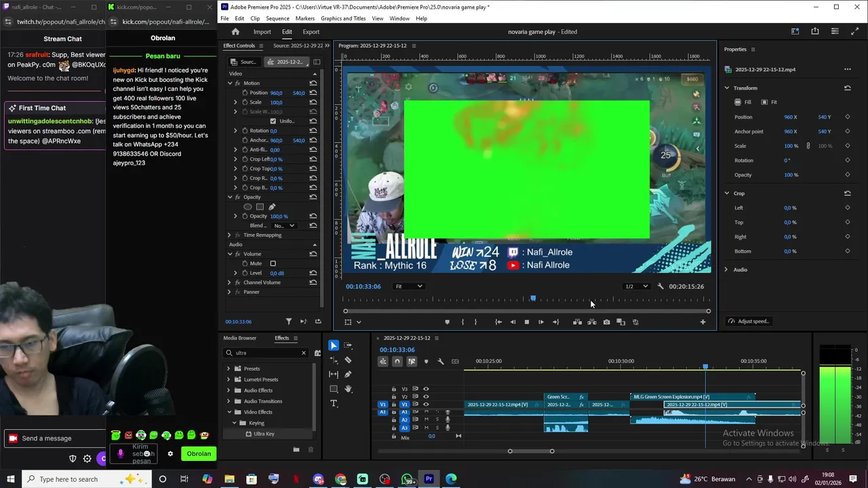Reset the Motion effect in Effect Controls
Image resolution: width=868 pixels, height=488 pixels.
click(x=313, y=83)
